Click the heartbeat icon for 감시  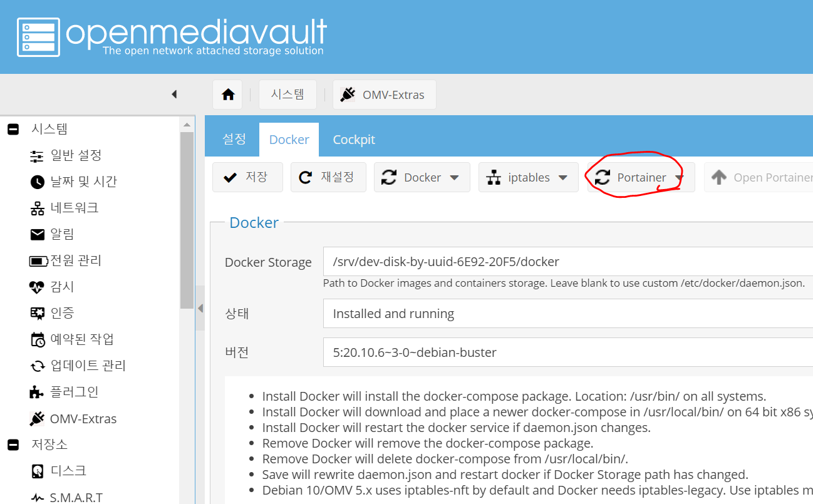pyautogui.click(x=38, y=287)
